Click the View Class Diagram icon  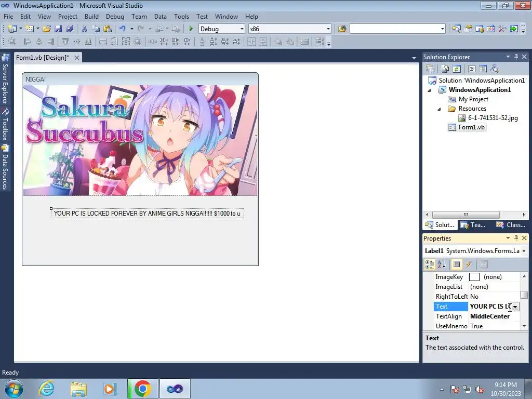tap(495, 69)
